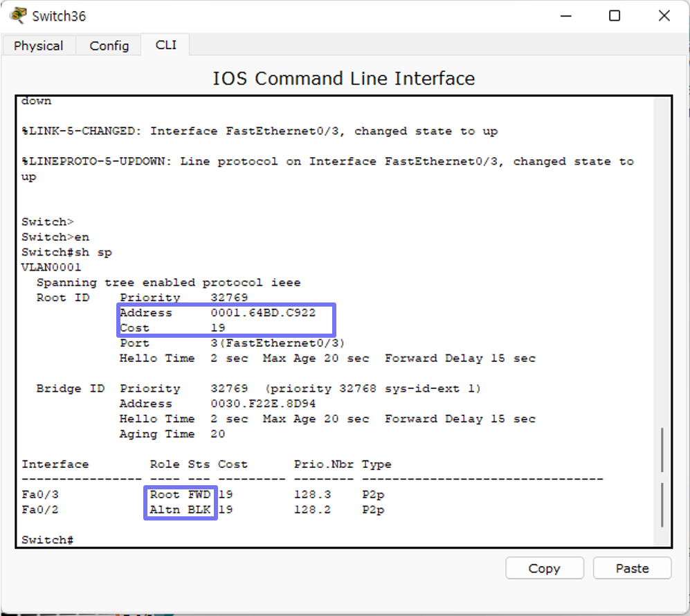This screenshot has height=616, width=690.
Task: Click the %LINK-5-CHANGED log message
Action: tap(260, 131)
